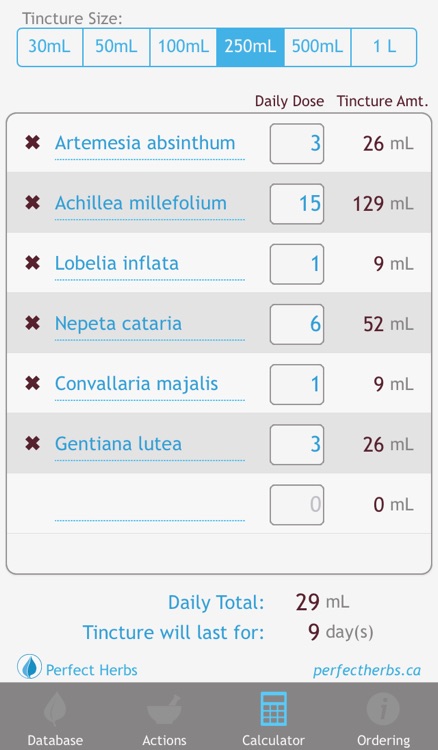Select the 30mL tincture size
438x750 pixels.
[x=50, y=47]
